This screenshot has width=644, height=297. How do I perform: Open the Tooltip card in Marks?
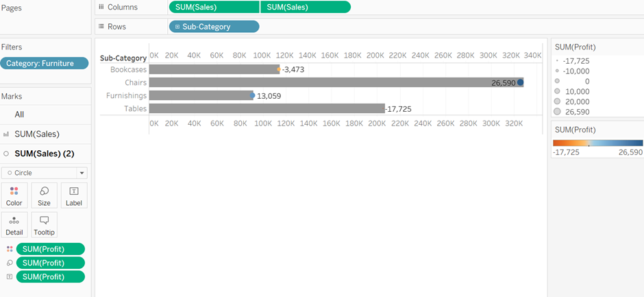[x=44, y=224]
